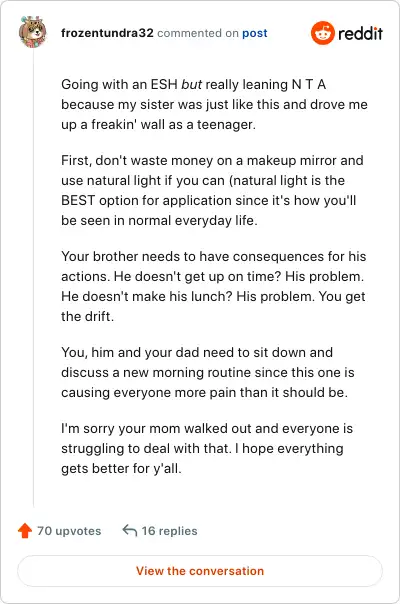Click frozentundra32's avatar image
This screenshot has width=400, height=604.
pyautogui.click(x=33, y=32)
